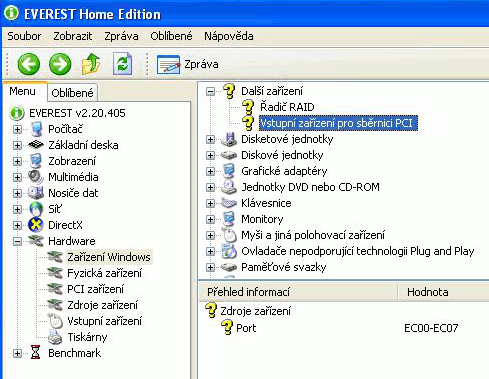Expand the Diskové jednotky group
489x379 pixels.
pos(210,155)
